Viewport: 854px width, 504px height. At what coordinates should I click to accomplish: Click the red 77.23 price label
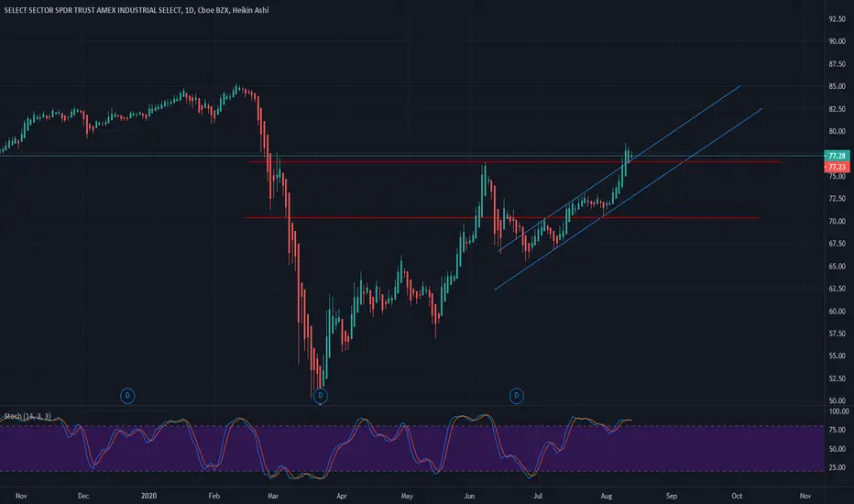(x=837, y=167)
